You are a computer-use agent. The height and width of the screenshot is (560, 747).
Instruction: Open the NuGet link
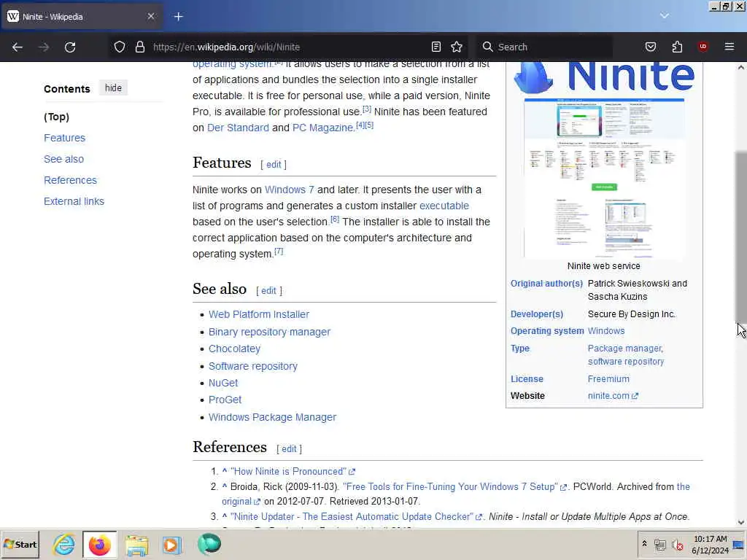pyautogui.click(x=223, y=384)
